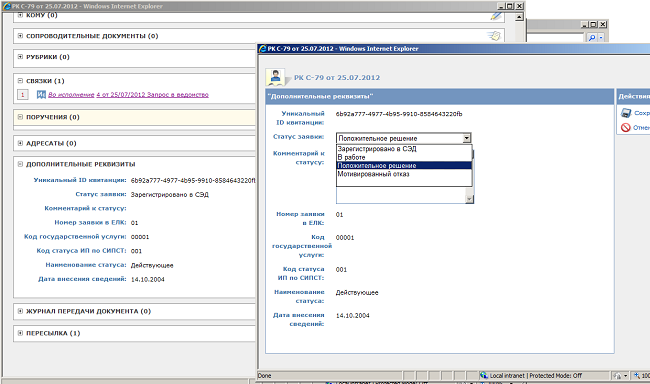
Task: Select 'Положительное решение' in dropdown list
Action: pyautogui.click(x=404, y=165)
